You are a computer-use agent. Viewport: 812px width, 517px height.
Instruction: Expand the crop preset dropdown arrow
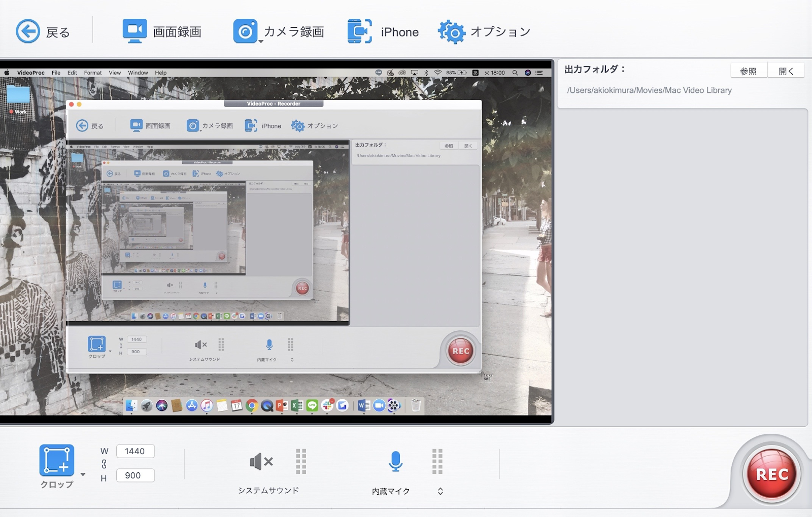click(x=83, y=475)
